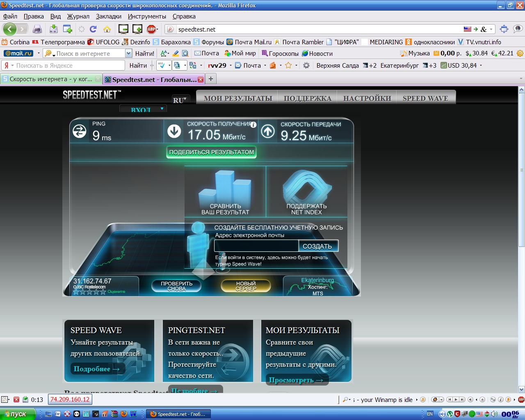525x420 pixels.
Task: Reload the page with the refresh arrow
Action: [93, 29]
